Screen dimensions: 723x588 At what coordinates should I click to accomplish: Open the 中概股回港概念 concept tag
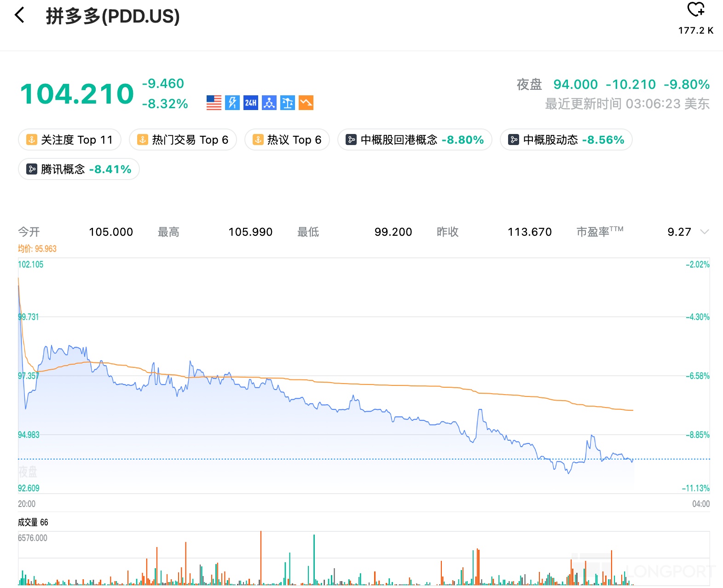click(415, 140)
